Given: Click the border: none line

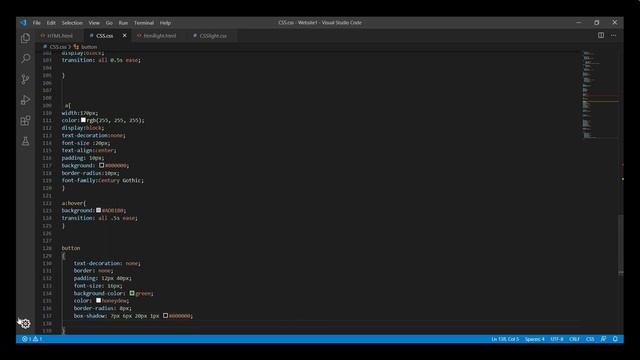Looking at the screenshot, I should [x=93, y=271].
